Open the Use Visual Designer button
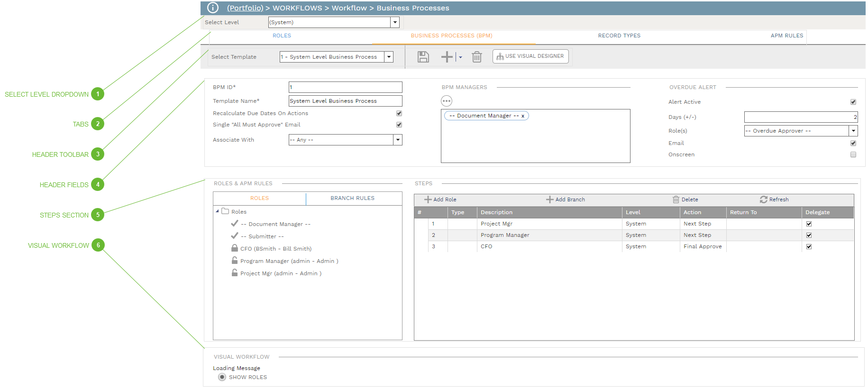 tap(530, 56)
